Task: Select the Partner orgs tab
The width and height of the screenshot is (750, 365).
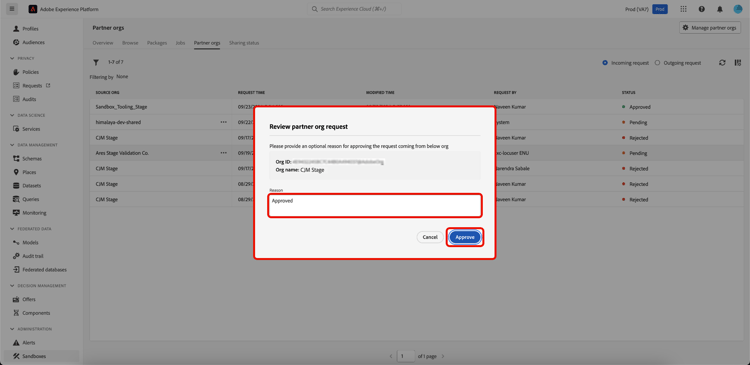Action: click(207, 43)
